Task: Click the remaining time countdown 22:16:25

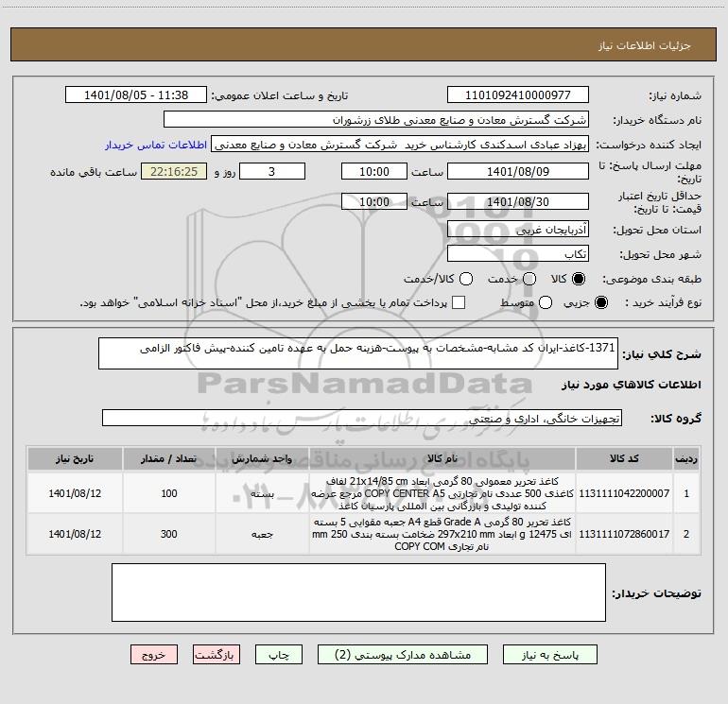Action: 174,171
